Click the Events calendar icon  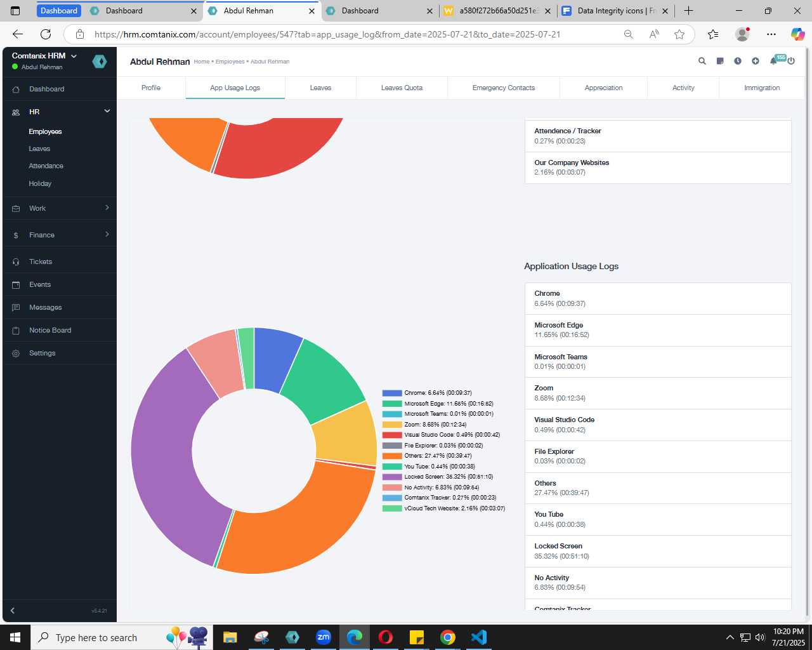(16, 285)
